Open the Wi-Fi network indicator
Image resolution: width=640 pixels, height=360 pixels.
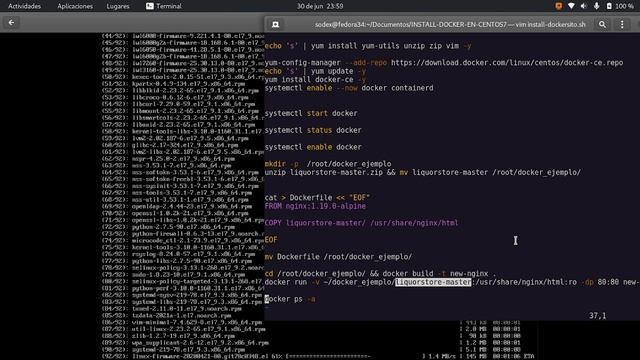coord(571,6)
